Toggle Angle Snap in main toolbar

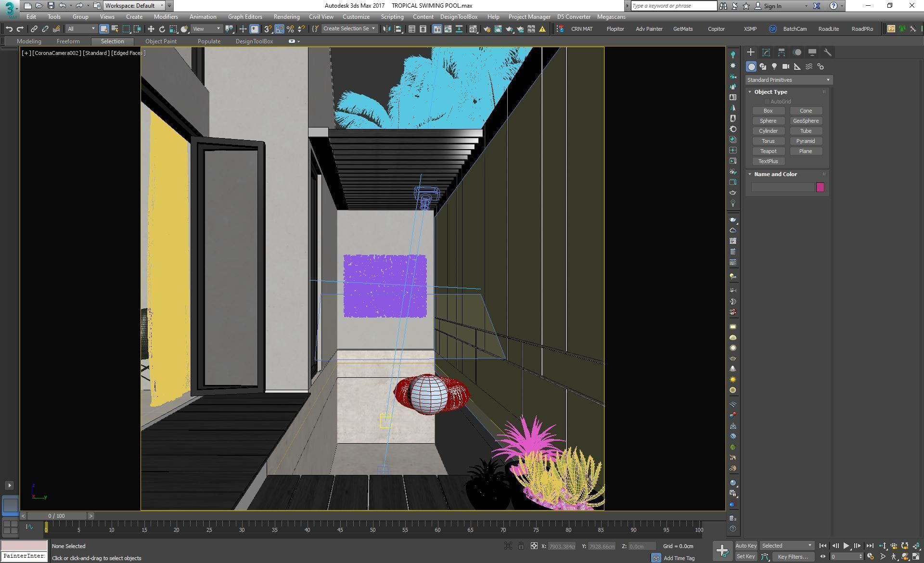(x=279, y=29)
